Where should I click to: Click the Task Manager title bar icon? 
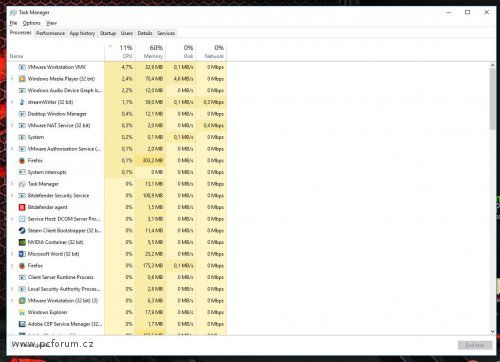(x=13, y=13)
